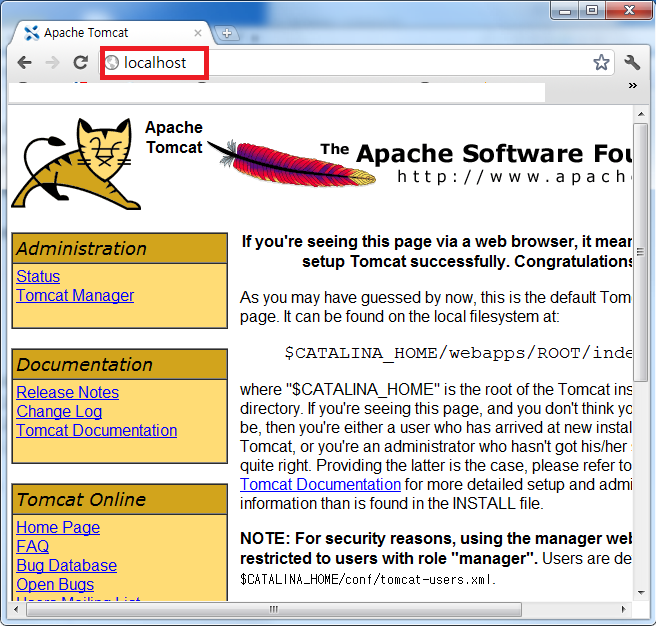Open Tomcat Documentation in the sidebar
The image size is (656, 626).
(97, 431)
